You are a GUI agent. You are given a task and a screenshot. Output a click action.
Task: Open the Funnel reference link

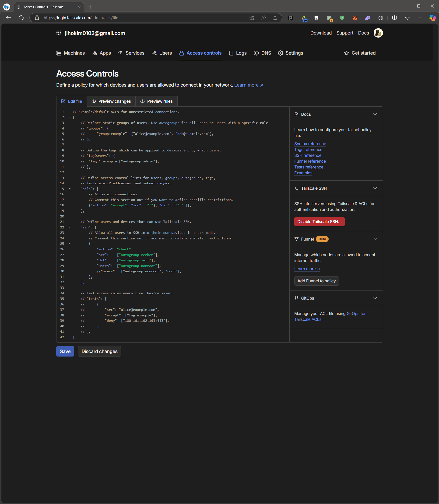point(310,161)
